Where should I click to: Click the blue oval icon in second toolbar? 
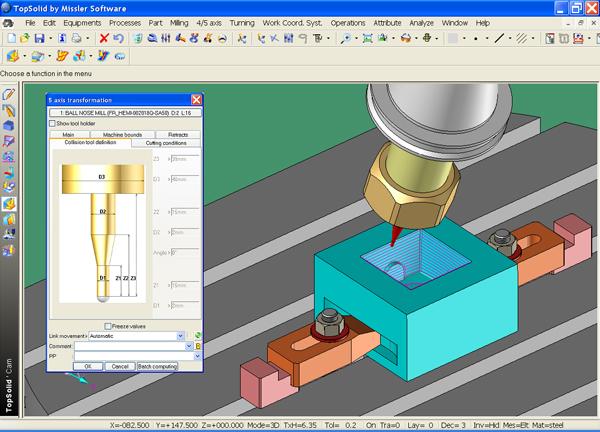[x=120, y=57]
